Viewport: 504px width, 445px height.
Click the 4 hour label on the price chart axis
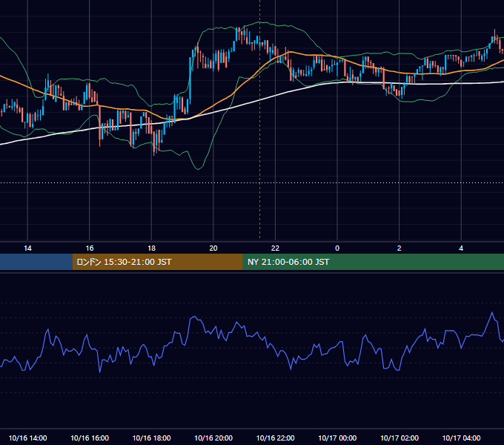[461, 248]
